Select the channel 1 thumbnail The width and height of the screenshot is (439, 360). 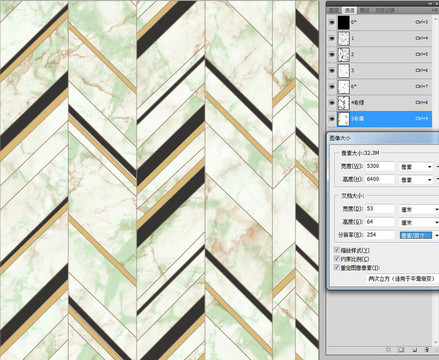[343, 38]
